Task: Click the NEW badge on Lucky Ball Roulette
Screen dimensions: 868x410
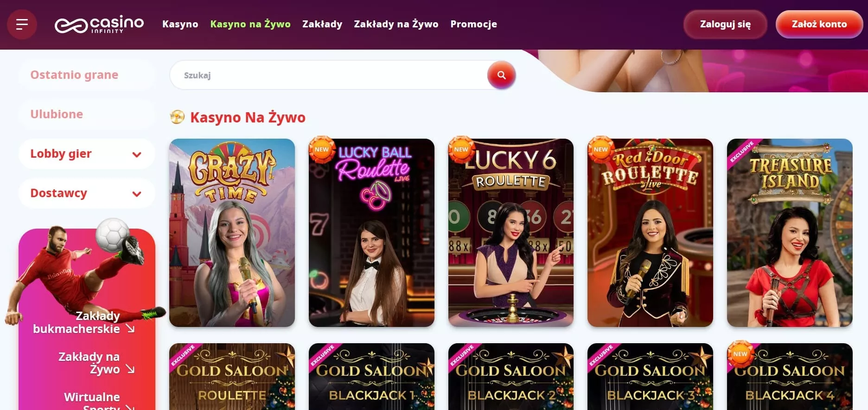Action: [322, 149]
